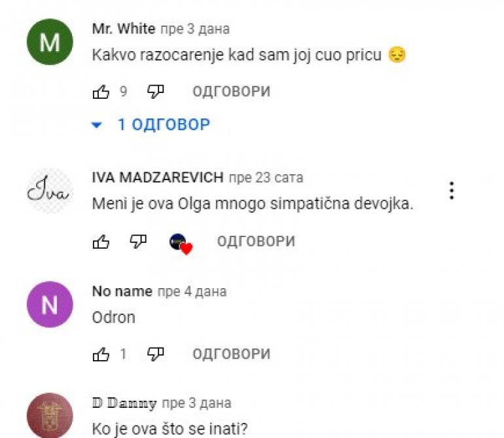Click the purple N avatar
Viewport: 504px width, 438px height.
click(50, 304)
